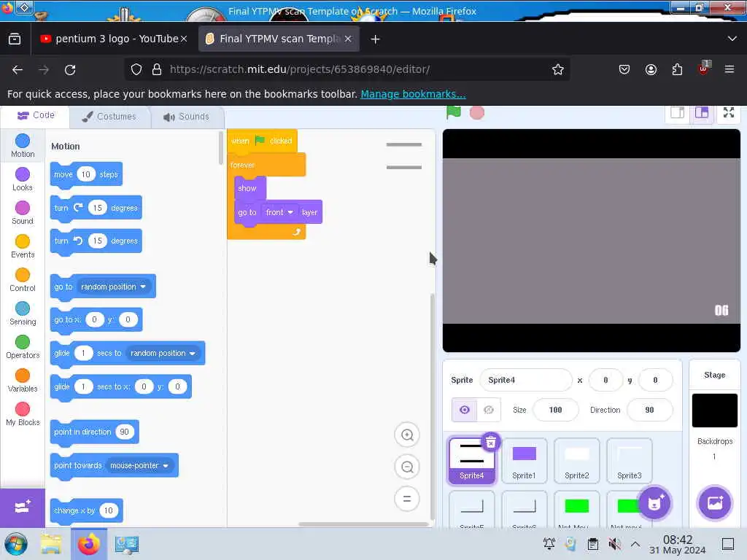Click the steps value in move block
This screenshot has height=560, width=747.
click(86, 174)
